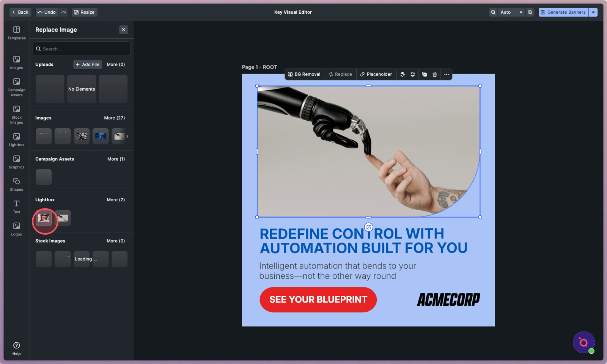Click the duplicate element icon

tap(424, 74)
